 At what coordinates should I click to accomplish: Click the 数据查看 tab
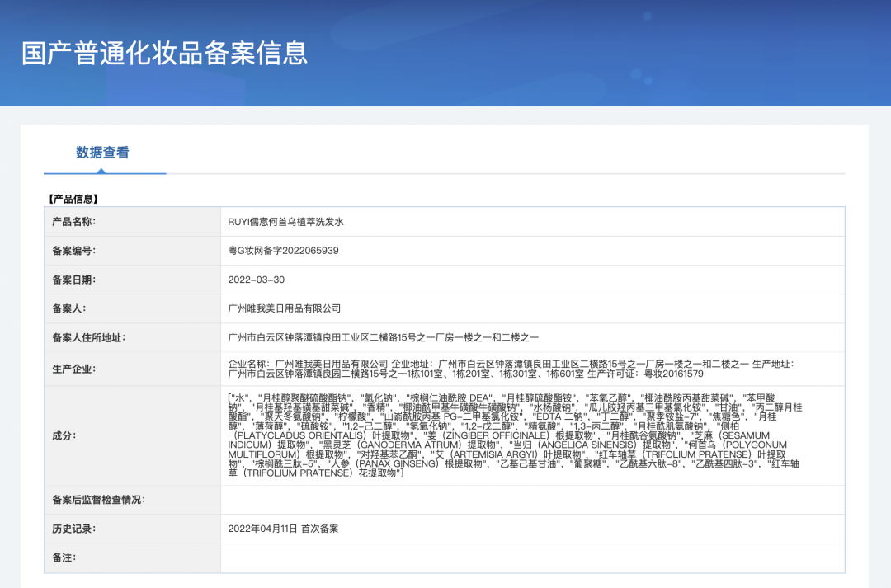102,153
